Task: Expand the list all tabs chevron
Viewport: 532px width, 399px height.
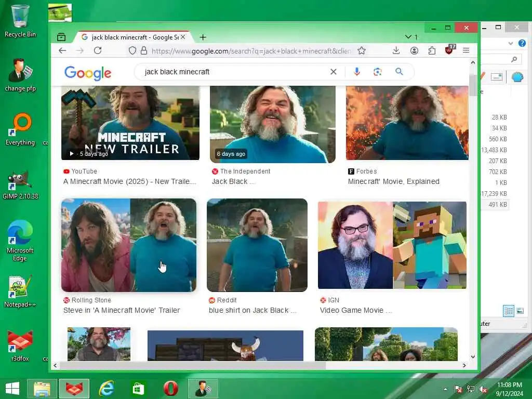Action: pyautogui.click(x=408, y=37)
